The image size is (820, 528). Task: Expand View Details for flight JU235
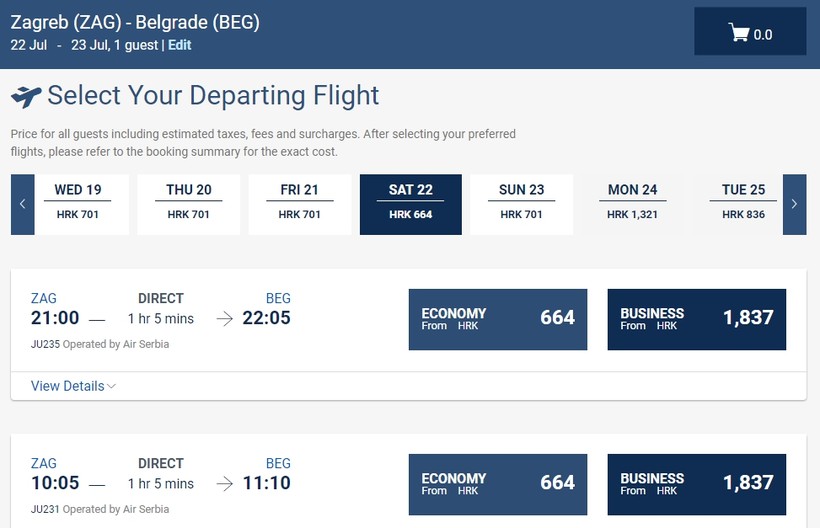(x=73, y=386)
